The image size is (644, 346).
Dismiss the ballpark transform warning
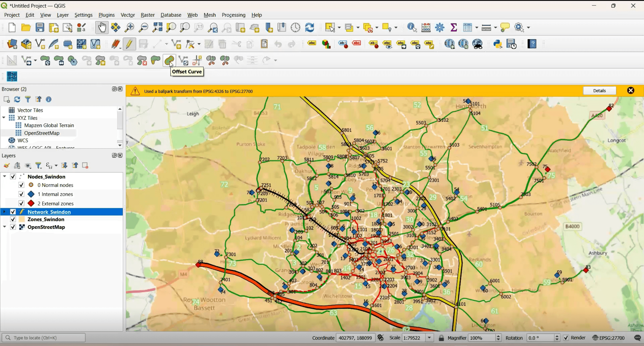click(x=631, y=91)
